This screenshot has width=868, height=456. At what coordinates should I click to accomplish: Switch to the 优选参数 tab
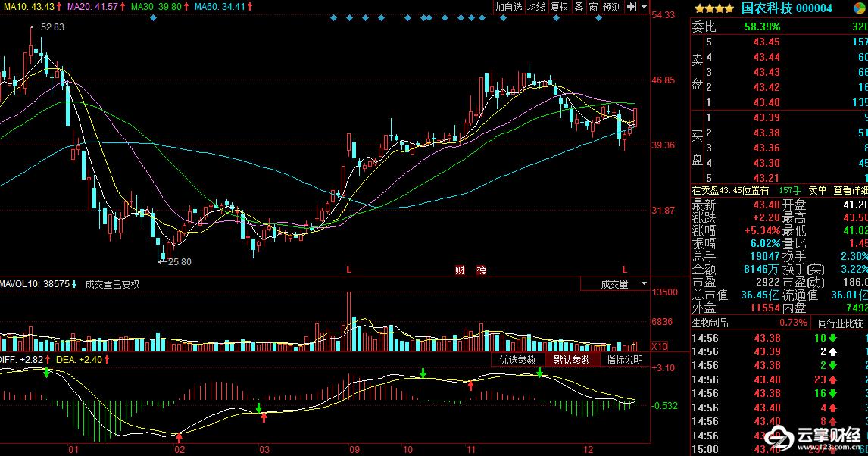coord(517,360)
